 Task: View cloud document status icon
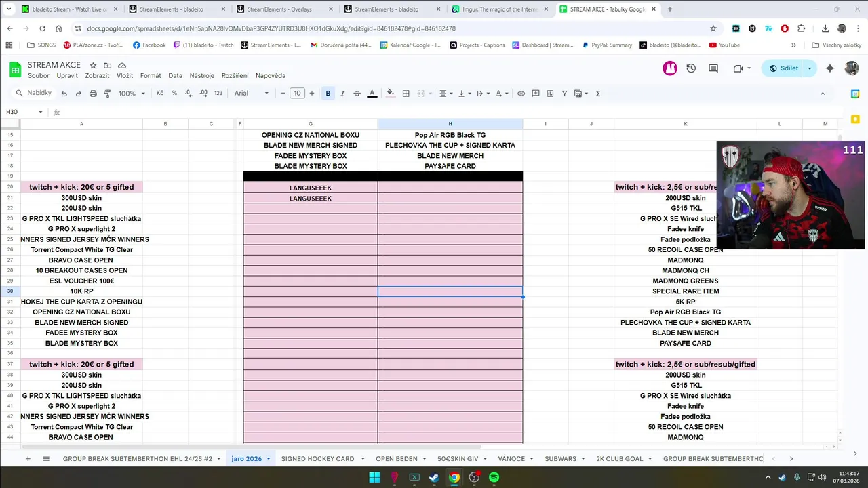click(122, 65)
